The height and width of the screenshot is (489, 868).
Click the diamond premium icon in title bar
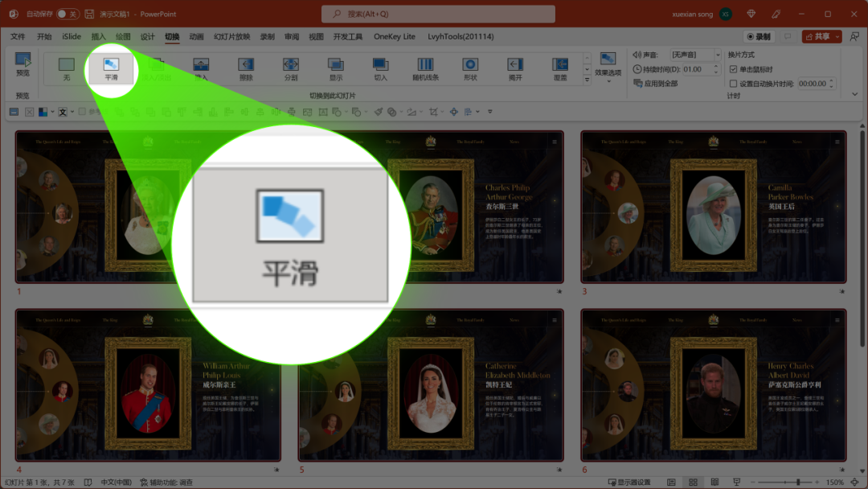coord(751,14)
